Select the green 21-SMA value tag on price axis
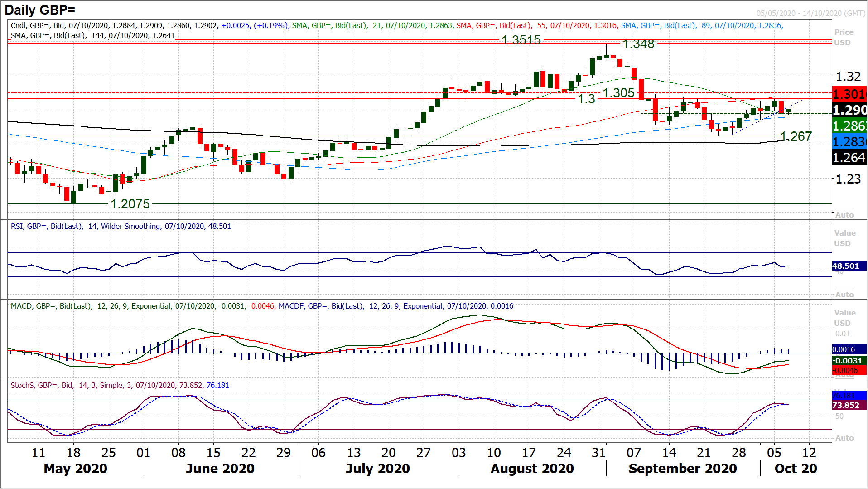 (x=849, y=126)
